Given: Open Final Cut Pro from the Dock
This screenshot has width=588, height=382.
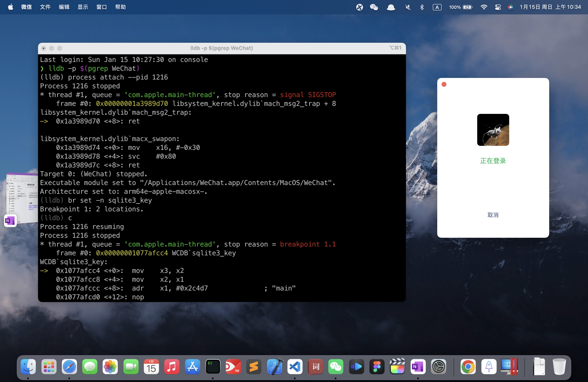Looking at the screenshot, I should (397, 367).
